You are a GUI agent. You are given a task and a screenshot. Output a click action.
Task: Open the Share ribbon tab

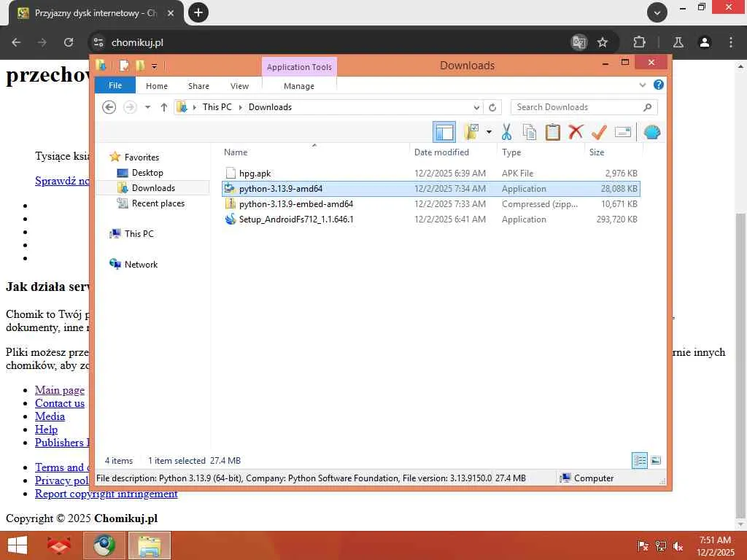(x=198, y=86)
